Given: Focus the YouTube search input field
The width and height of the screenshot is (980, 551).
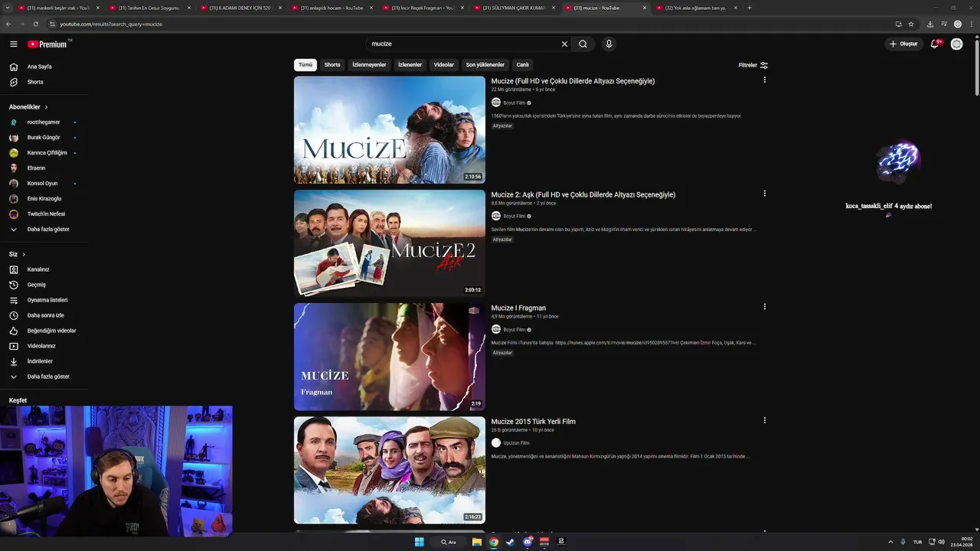Looking at the screenshot, I should [463, 44].
